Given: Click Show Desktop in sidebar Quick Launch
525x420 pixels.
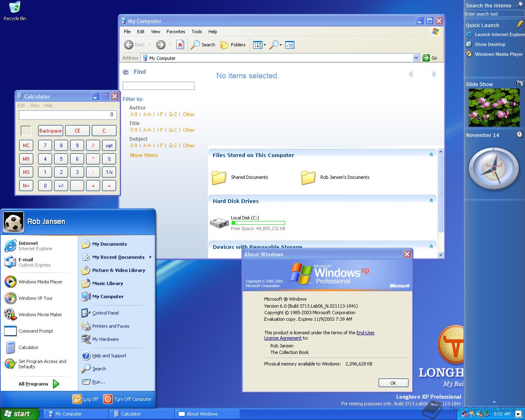Looking at the screenshot, I should (486, 44).
